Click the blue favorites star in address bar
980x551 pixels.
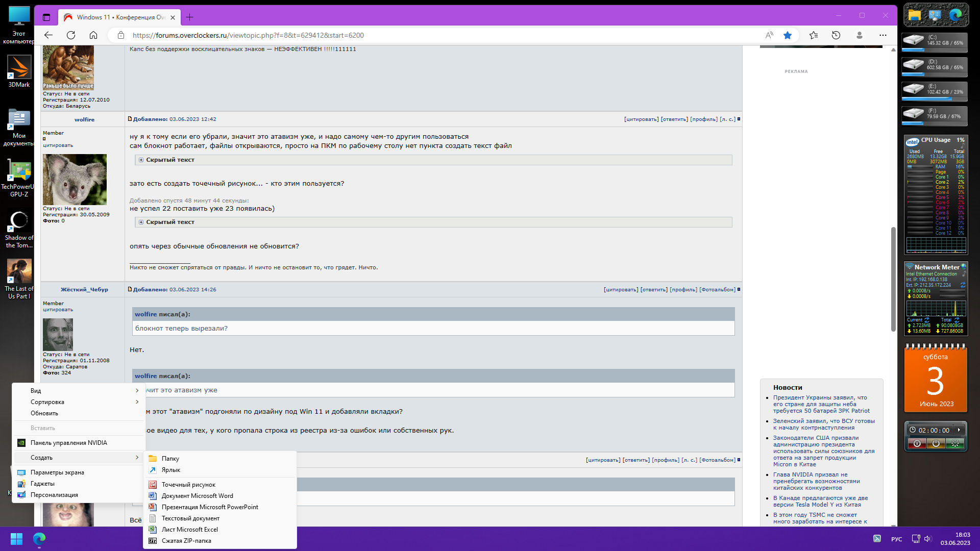(x=788, y=35)
